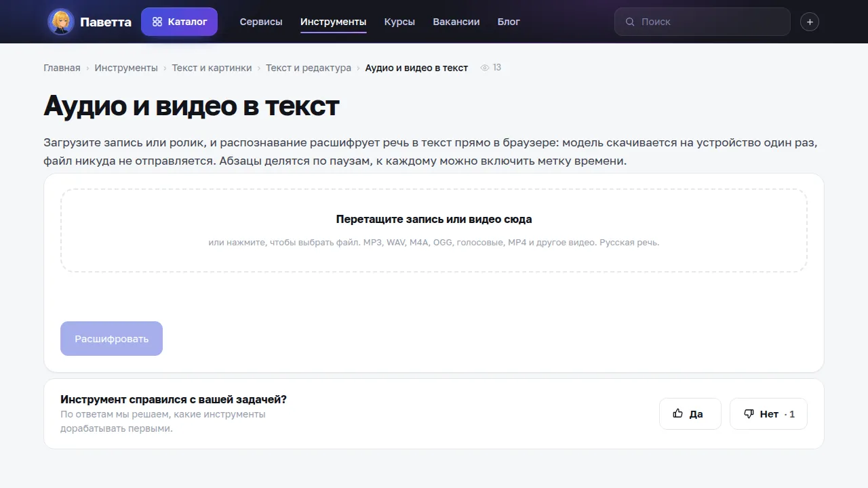This screenshot has height=488, width=868.
Task: Click the Паветта brand name
Action: [106, 22]
